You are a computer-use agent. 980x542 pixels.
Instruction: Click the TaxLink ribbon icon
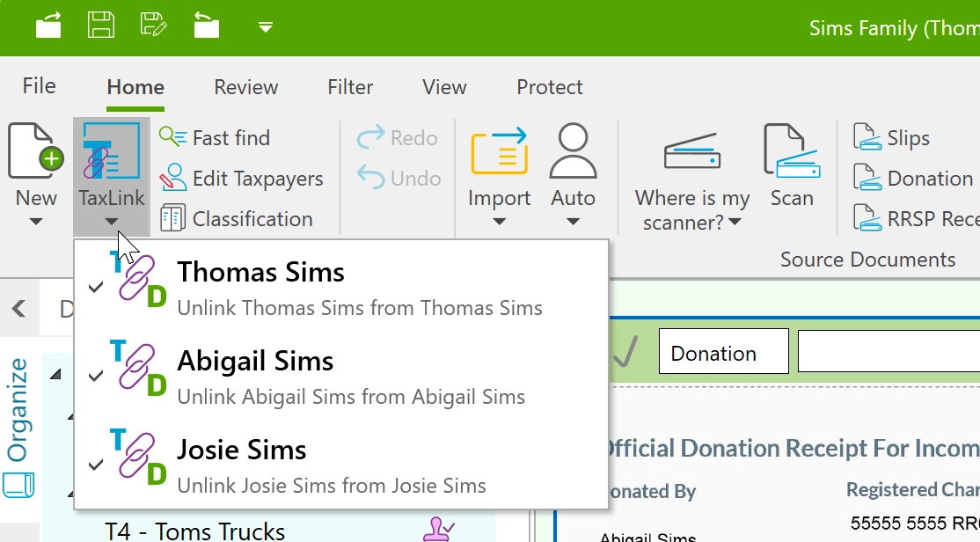[111, 152]
